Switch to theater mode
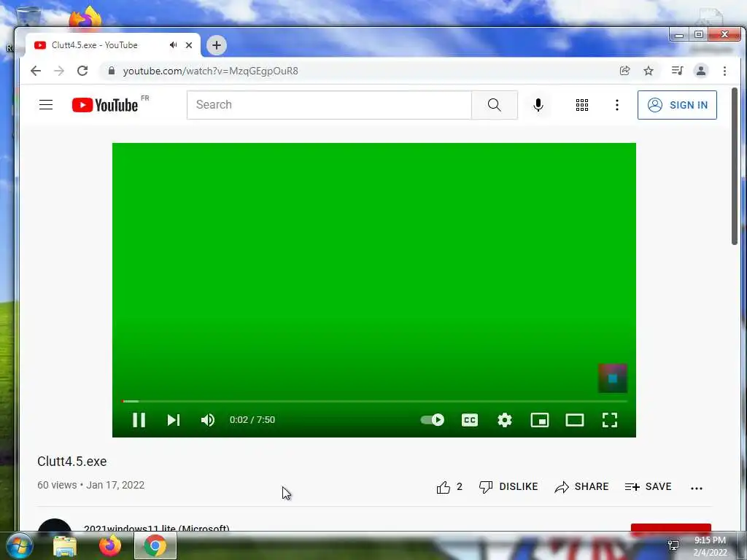Viewport: 747px width, 560px height. click(575, 419)
